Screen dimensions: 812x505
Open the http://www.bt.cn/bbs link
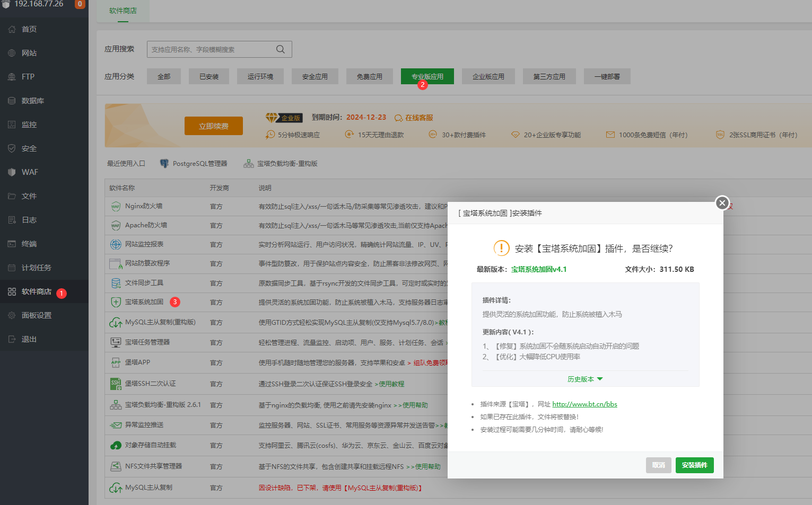point(584,404)
